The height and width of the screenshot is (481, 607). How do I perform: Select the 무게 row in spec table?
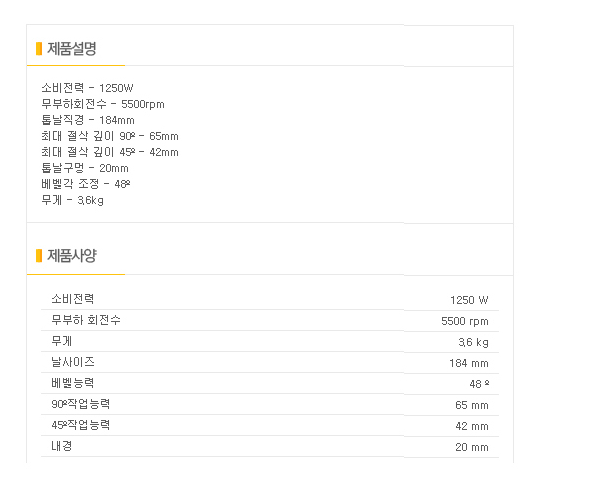[270, 341]
